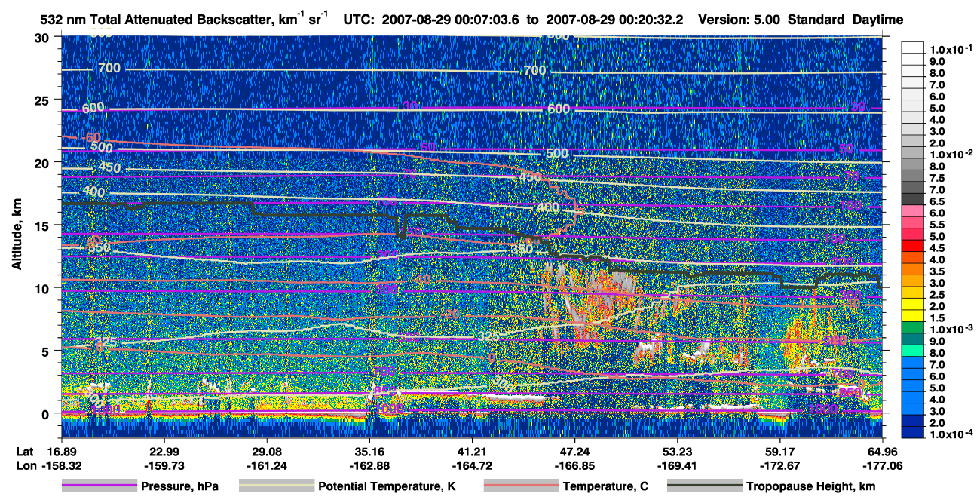Click the magenta Pressure legend line sample

99,486
